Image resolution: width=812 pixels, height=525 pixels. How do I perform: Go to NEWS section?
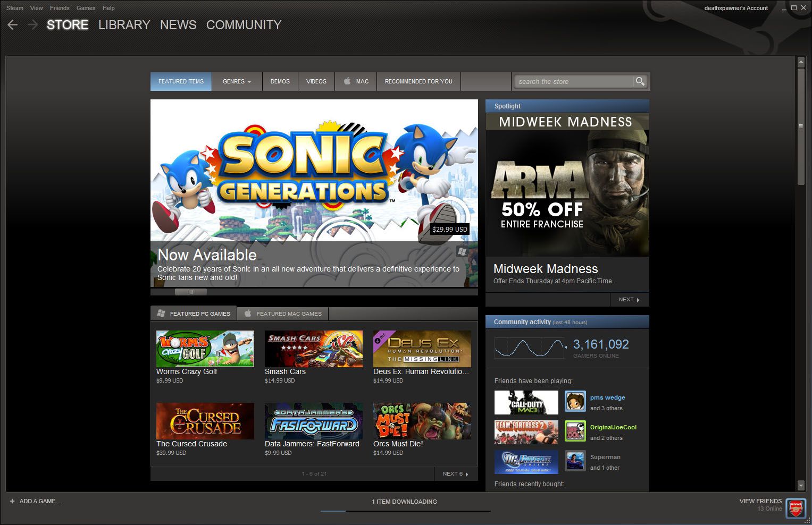[x=178, y=25]
